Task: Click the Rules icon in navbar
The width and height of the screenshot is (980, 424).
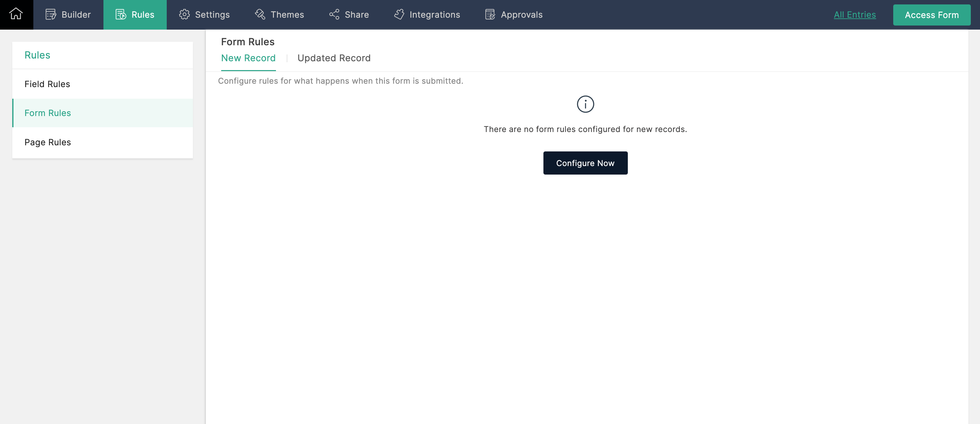Action: click(x=120, y=15)
